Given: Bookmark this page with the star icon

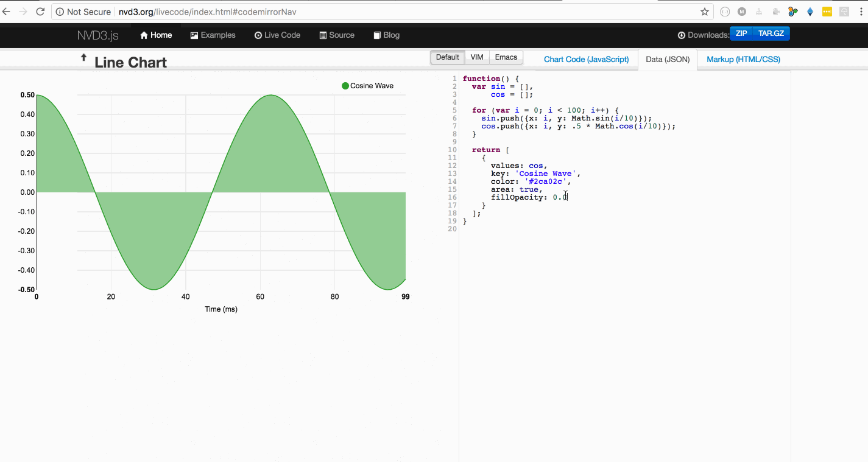Looking at the screenshot, I should 705,12.
